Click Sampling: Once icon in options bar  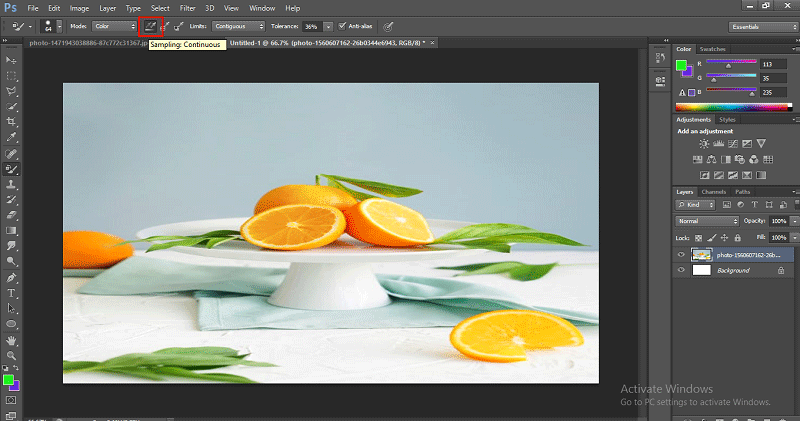[165, 27]
